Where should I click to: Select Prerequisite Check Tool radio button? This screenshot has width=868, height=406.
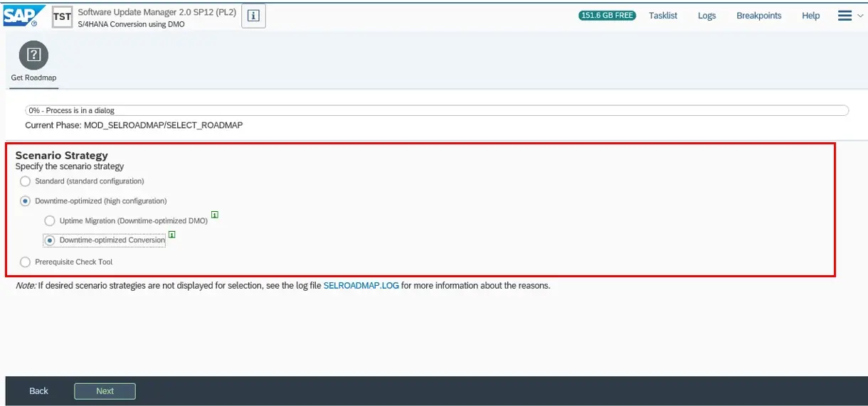coord(26,262)
